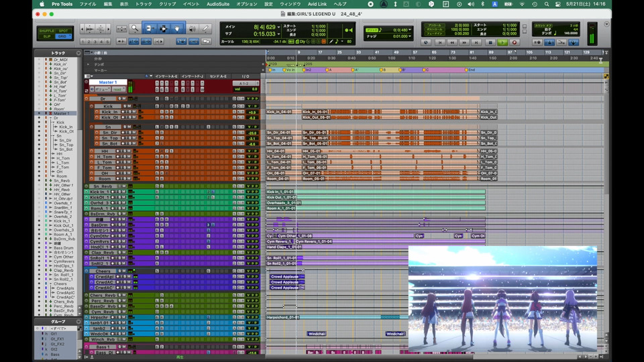The height and width of the screenshot is (362, 644).
Task: Open the トラック menu
Action: click(144, 4)
